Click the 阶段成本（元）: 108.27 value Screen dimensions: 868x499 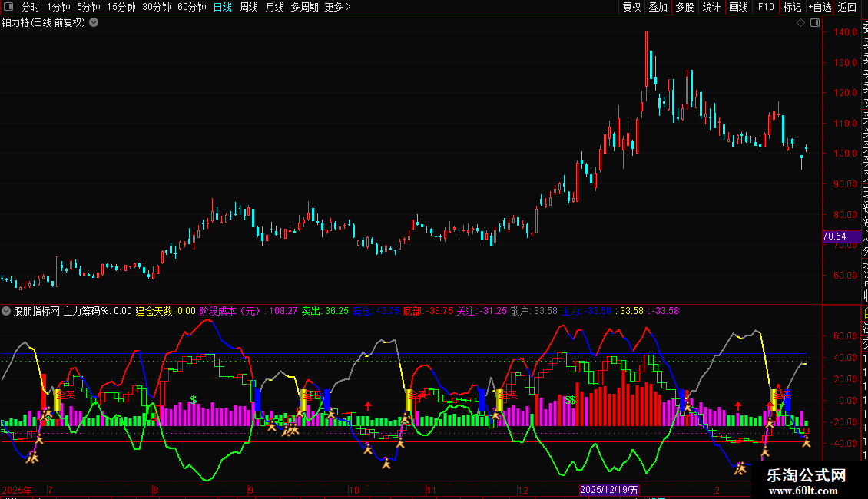pos(249,311)
